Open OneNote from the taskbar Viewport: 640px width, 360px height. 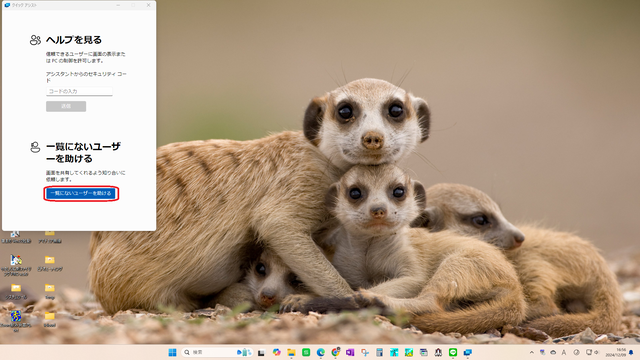(350, 352)
